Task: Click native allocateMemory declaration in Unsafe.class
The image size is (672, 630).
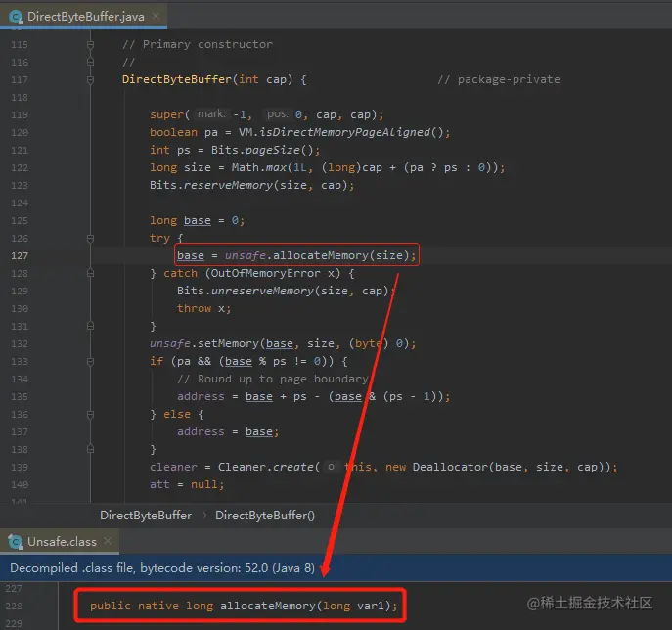Action: point(244,606)
